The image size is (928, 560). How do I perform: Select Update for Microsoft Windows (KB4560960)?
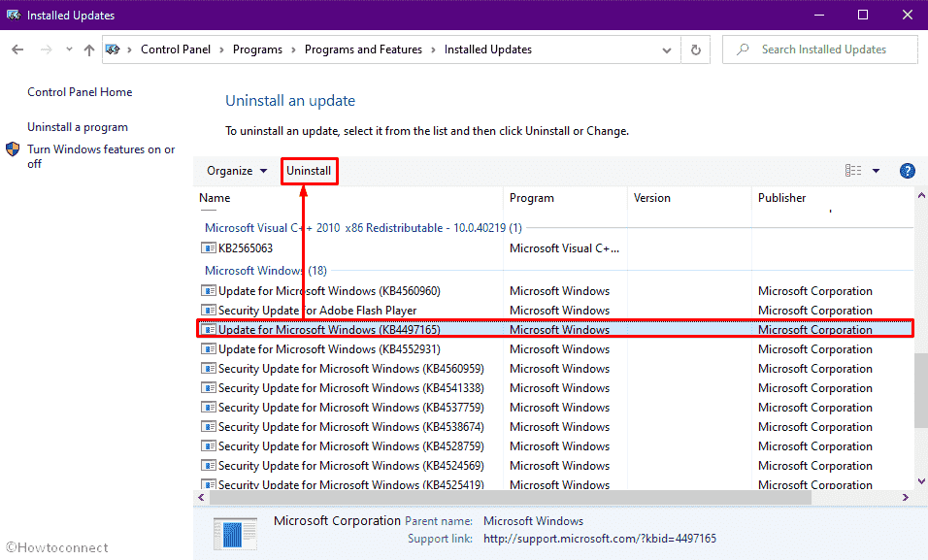click(x=553, y=290)
